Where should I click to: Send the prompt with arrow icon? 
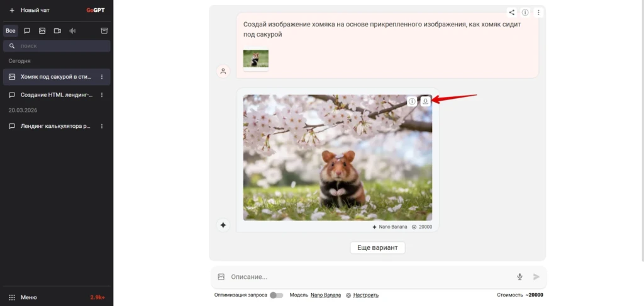(x=536, y=277)
